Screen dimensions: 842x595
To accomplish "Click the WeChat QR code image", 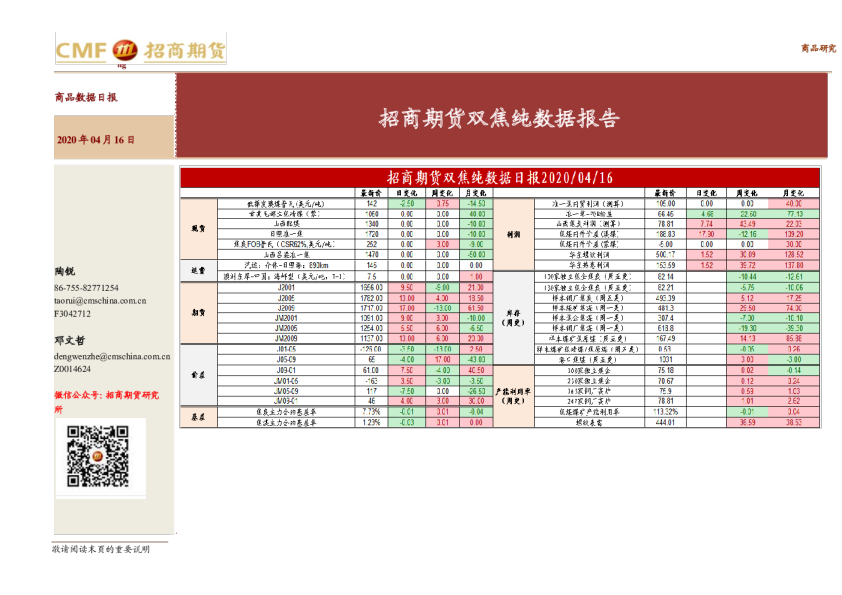I will coord(98,457).
